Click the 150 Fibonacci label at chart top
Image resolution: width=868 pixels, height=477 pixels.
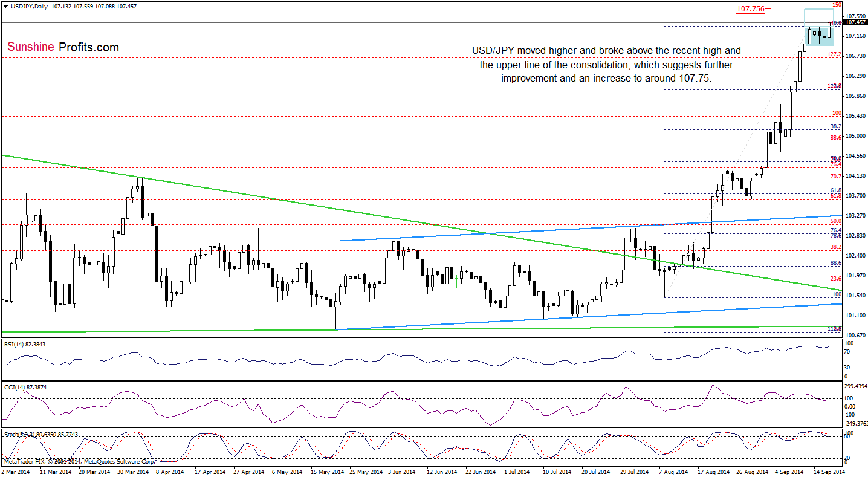[838, 5]
